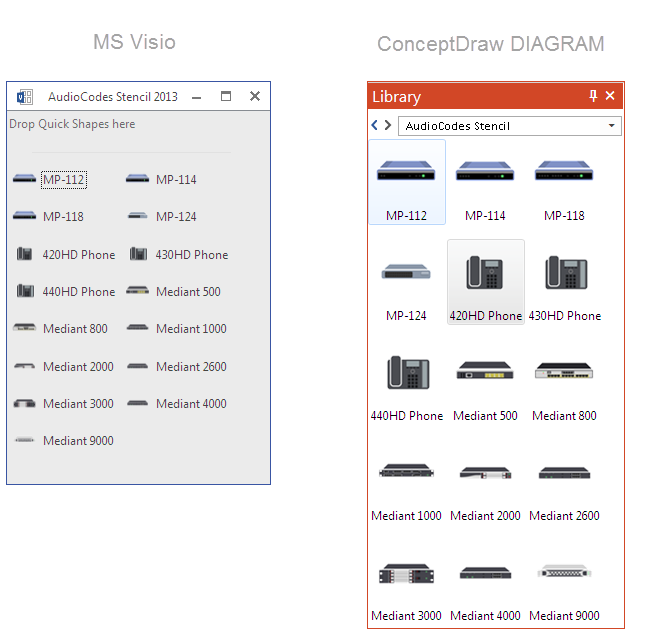This screenshot has height=636, width=647.
Task: Choose Mediant 3000 in ConceptDraw Library
Action: [406, 573]
